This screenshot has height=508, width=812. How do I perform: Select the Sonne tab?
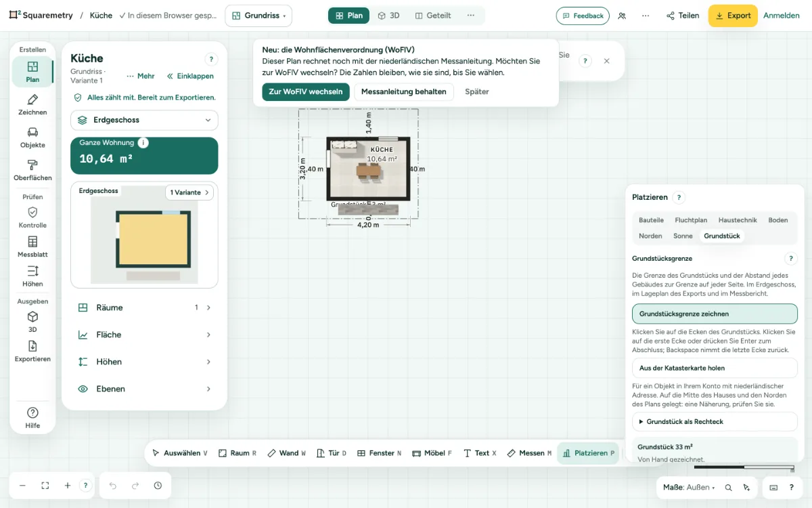pyautogui.click(x=683, y=236)
